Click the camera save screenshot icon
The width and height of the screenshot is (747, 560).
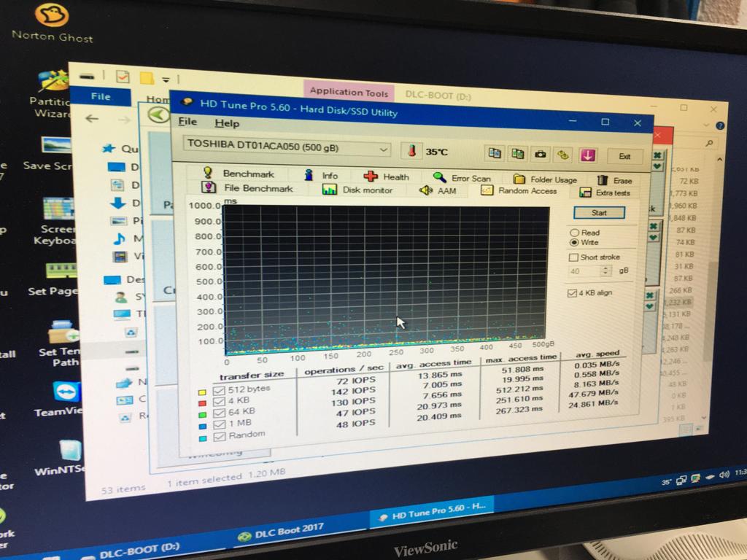pyautogui.click(x=541, y=155)
